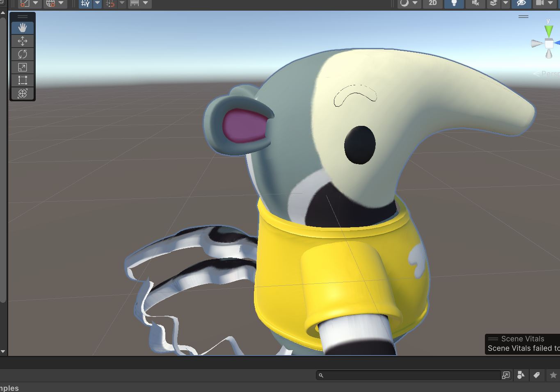Image resolution: width=560 pixels, height=392 pixels.
Task: Select the Hand view tool
Action: (23, 28)
